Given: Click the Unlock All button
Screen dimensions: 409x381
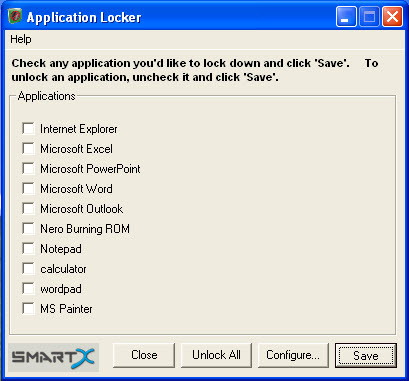Looking at the screenshot, I should [216, 355].
